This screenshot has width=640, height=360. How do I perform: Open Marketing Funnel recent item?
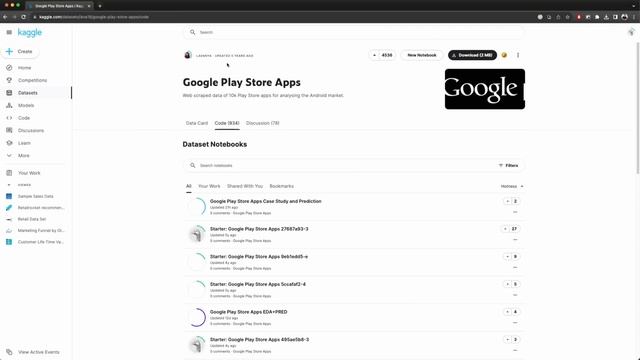[x=40, y=231]
